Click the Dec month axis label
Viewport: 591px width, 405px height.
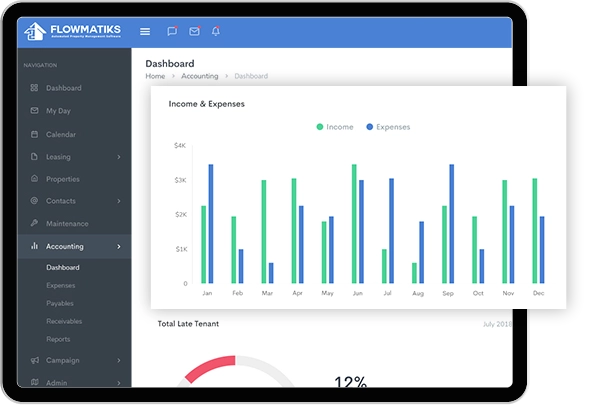(x=538, y=293)
